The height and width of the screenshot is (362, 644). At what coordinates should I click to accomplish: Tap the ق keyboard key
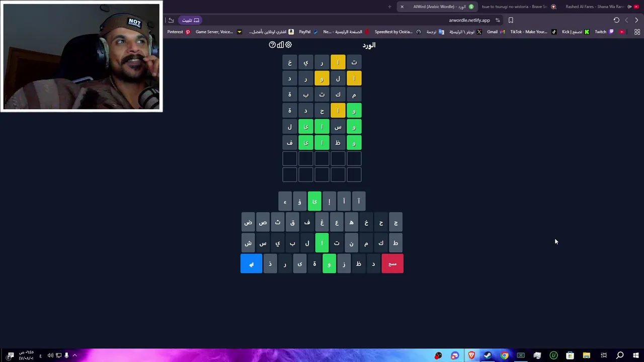292,222
